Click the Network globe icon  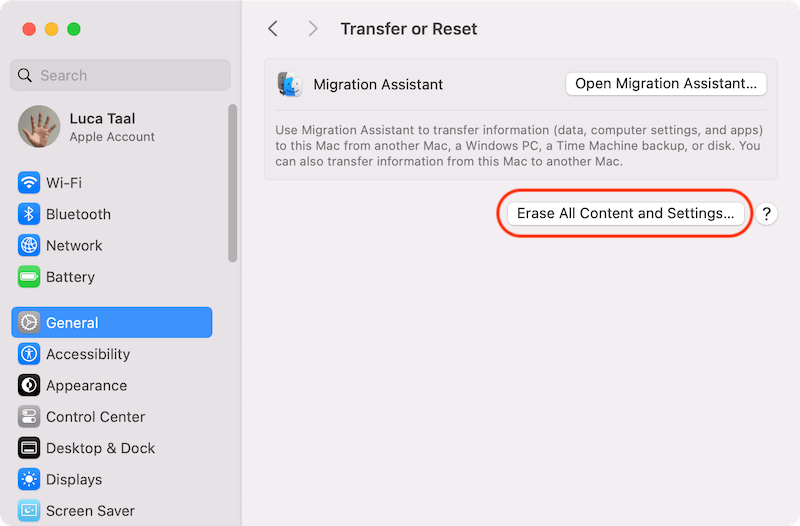pyautogui.click(x=29, y=245)
